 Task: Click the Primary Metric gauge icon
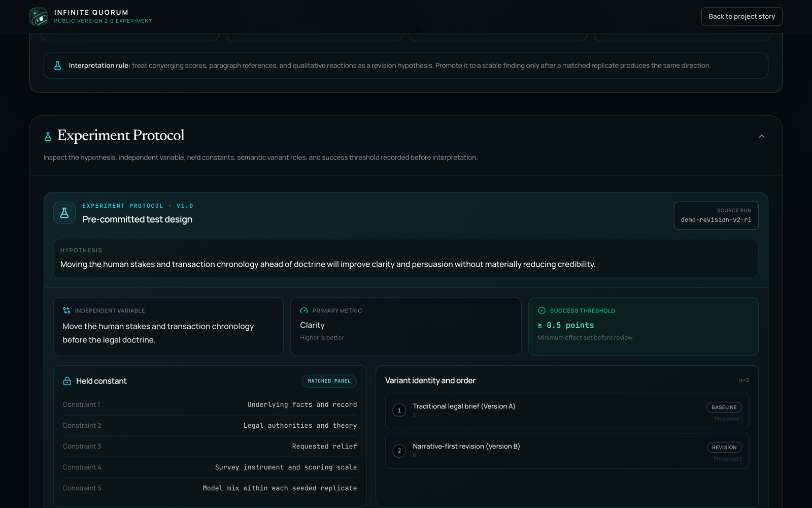[304, 310]
